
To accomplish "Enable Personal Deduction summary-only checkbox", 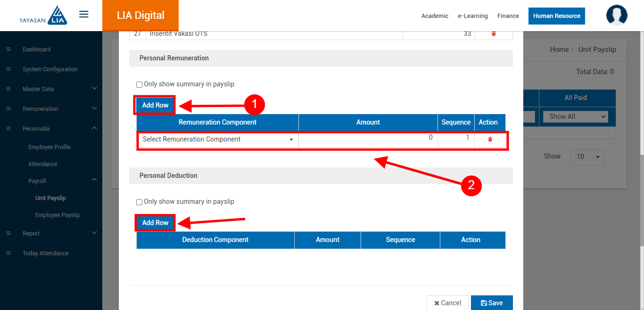I will (x=139, y=202).
